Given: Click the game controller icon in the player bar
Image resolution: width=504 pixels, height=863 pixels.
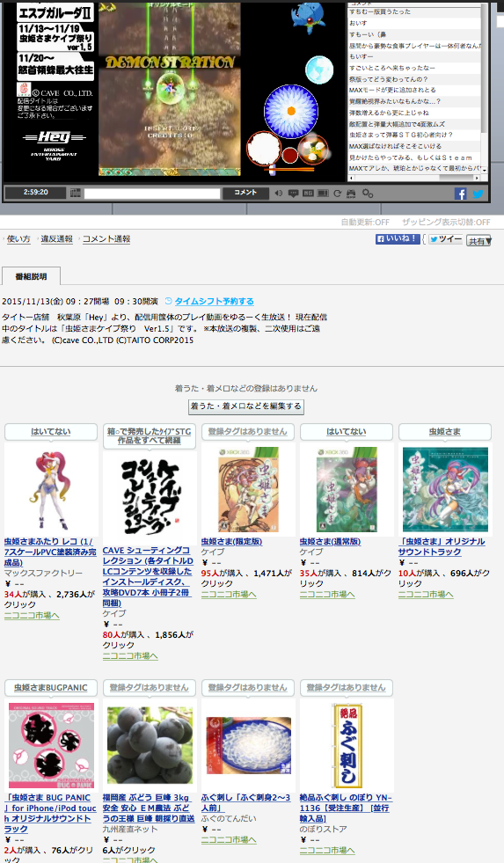Looking at the screenshot, I should tap(351, 194).
